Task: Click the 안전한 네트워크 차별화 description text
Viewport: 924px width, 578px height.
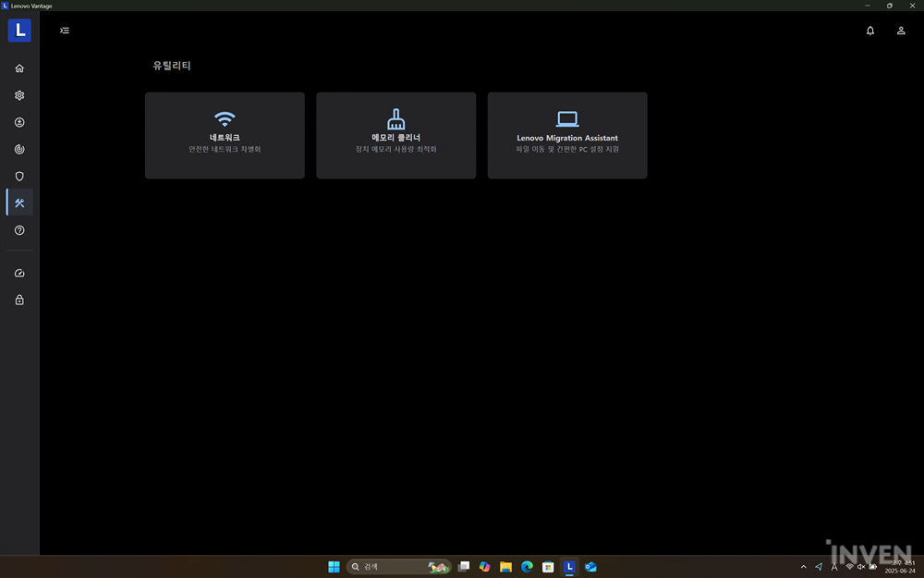Action: (225, 149)
